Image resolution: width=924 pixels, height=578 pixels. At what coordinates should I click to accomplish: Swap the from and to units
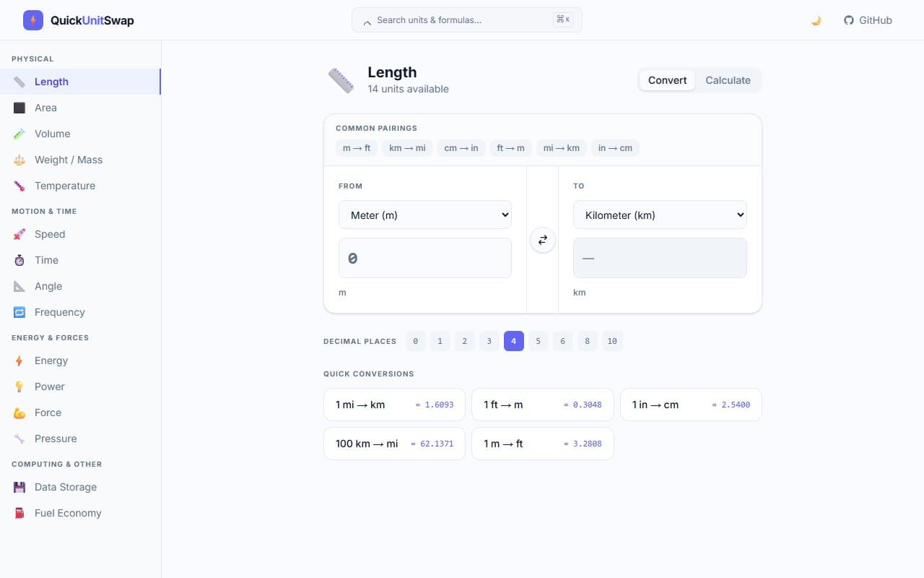coord(543,240)
